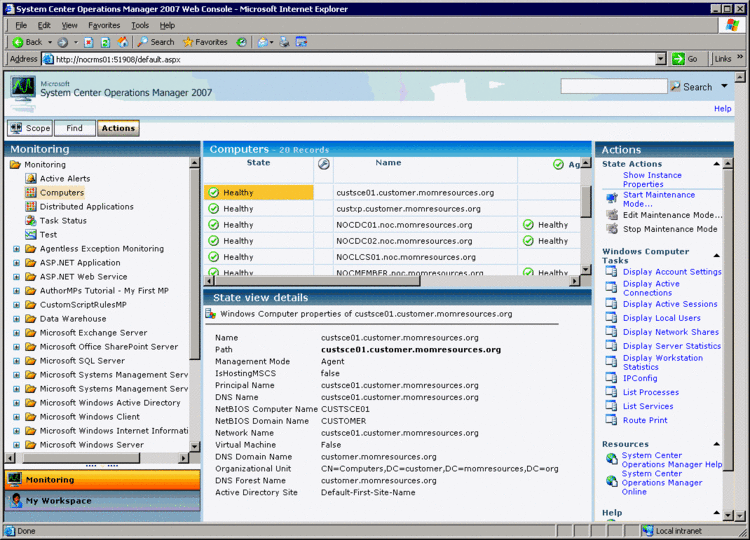Click the Windows Computer properties icon
Image resolution: width=750 pixels, height=540 pixels.
click(x=210, y=314)
